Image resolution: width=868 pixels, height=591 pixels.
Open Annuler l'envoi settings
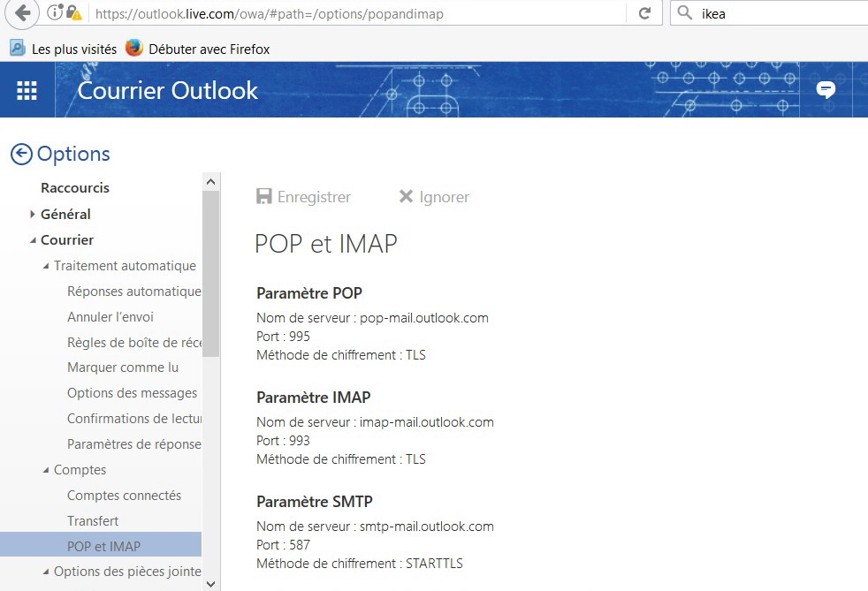click(x=110, y=317)
